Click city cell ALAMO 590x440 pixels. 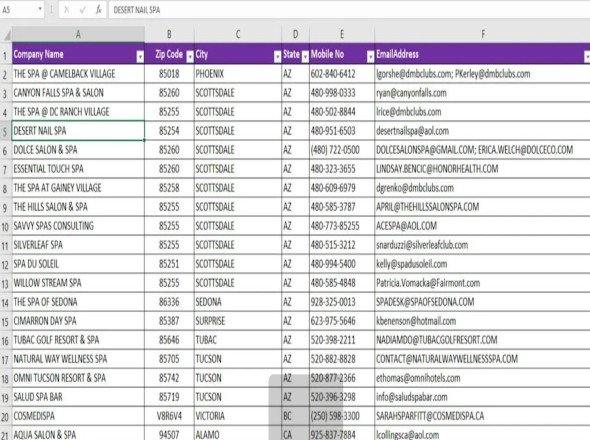(x=238, y=434)
